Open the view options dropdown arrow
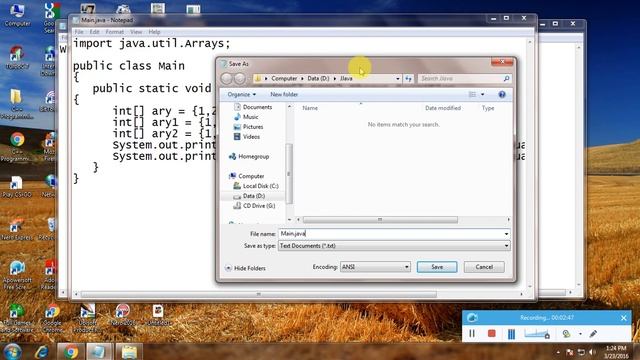Screen dimensions: 640x360 (x=482, y=94)
